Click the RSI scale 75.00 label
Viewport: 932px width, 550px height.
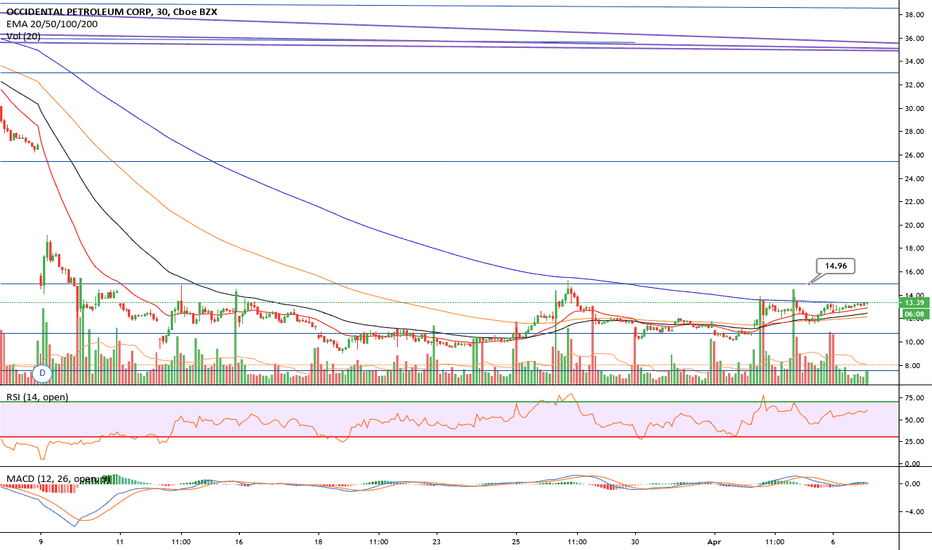[914, 397]
